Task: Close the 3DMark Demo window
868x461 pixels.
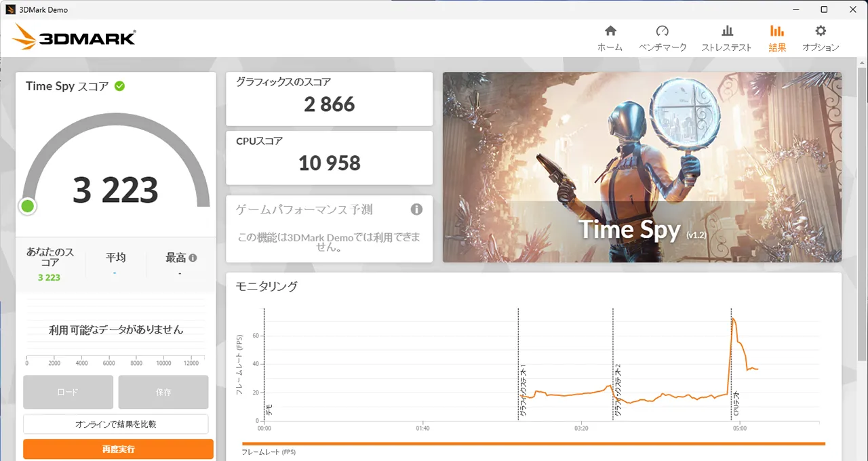Action: click(x=853, y=9)
